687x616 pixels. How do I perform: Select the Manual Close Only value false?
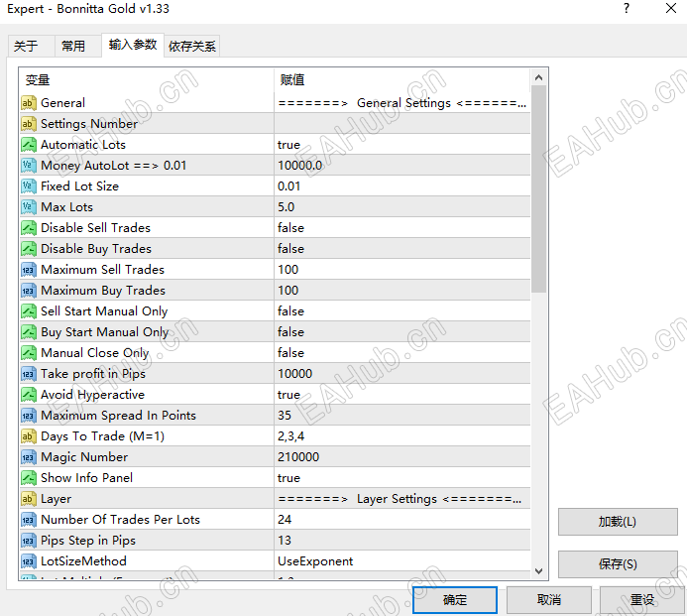[x=290, y=353]
